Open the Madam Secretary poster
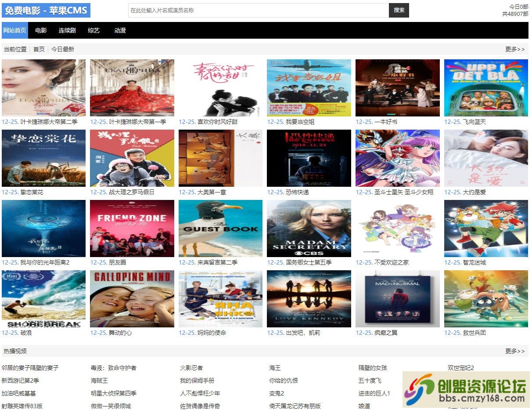532x410 pixels. [309, 229]
